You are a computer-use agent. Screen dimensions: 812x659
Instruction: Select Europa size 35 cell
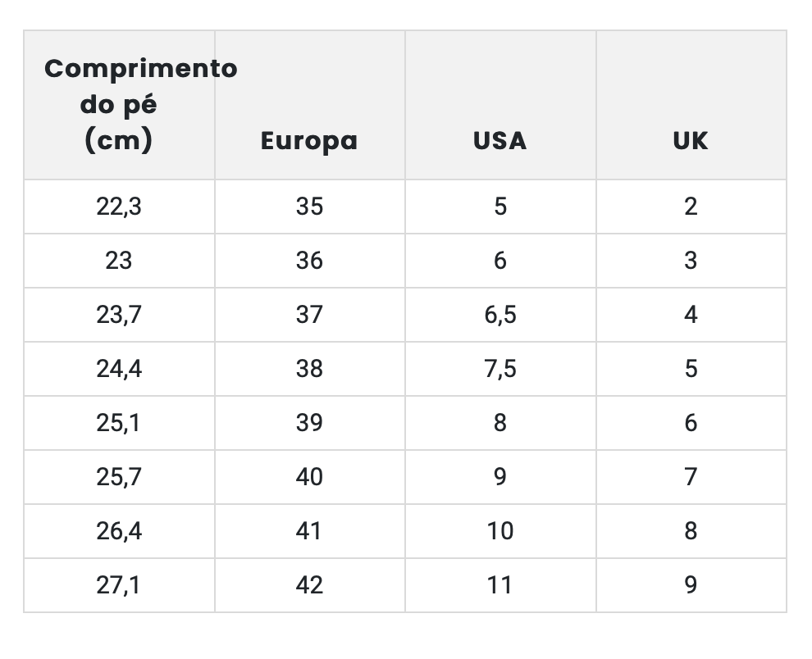click(309, 207)
